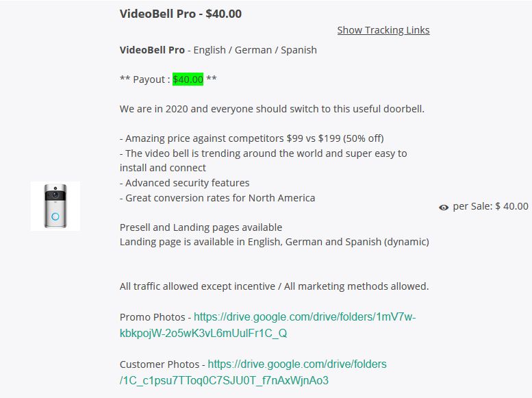Click Great conversion rates for North America
Screen dimensions: 532x398
pyautogui.click(x=218, y=198)
